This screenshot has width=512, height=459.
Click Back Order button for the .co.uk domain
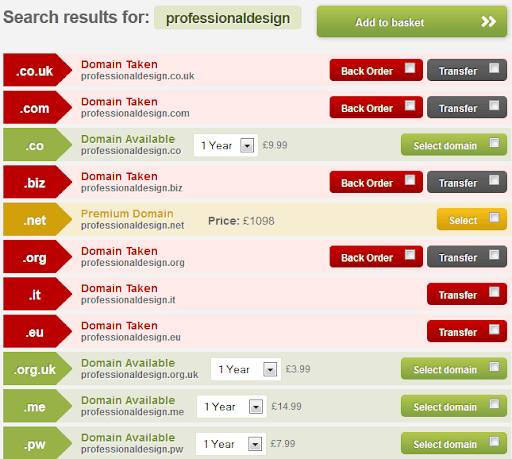[x=376, y=70]
